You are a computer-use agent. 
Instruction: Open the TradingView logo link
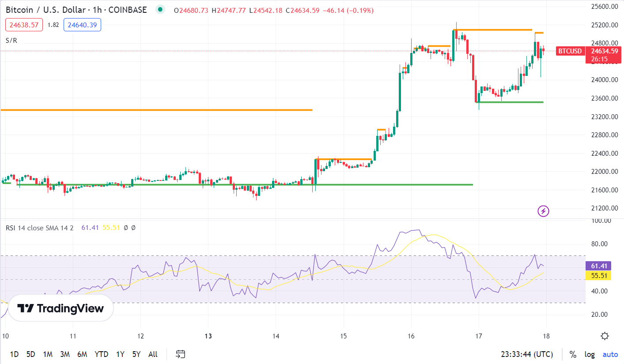point(61,308)
